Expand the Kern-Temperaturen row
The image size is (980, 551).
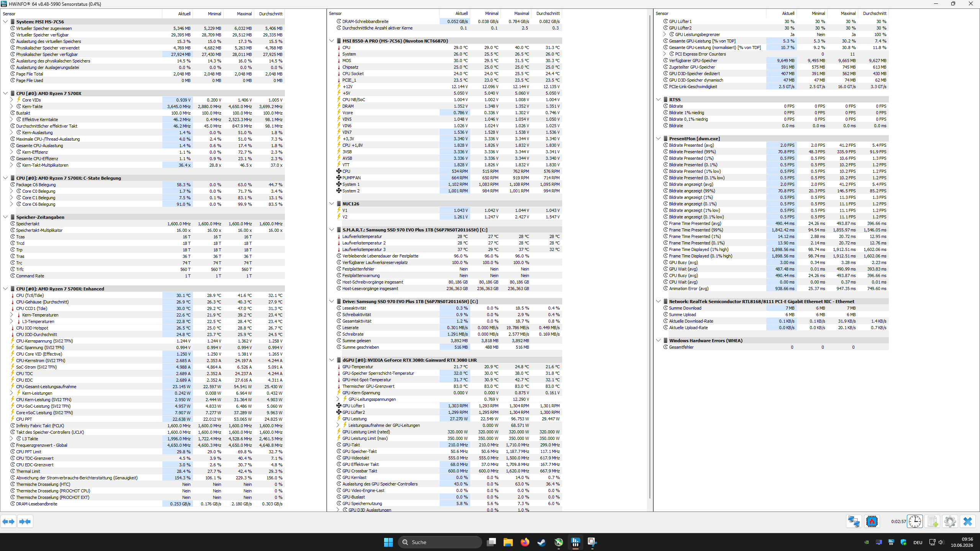coord(11,315)
